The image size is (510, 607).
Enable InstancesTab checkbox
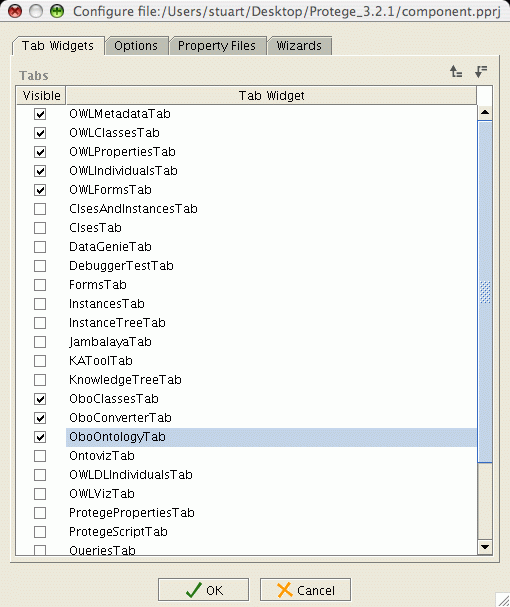[40, 304]
